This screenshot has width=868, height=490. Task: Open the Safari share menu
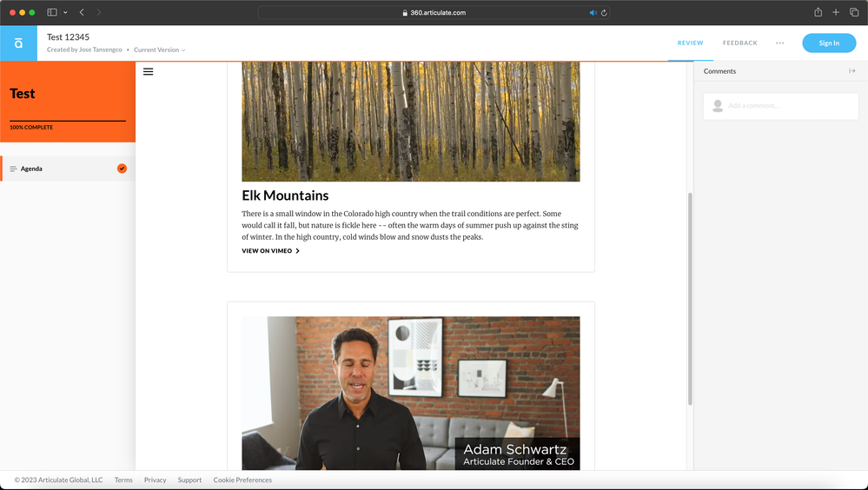(818, 12)
